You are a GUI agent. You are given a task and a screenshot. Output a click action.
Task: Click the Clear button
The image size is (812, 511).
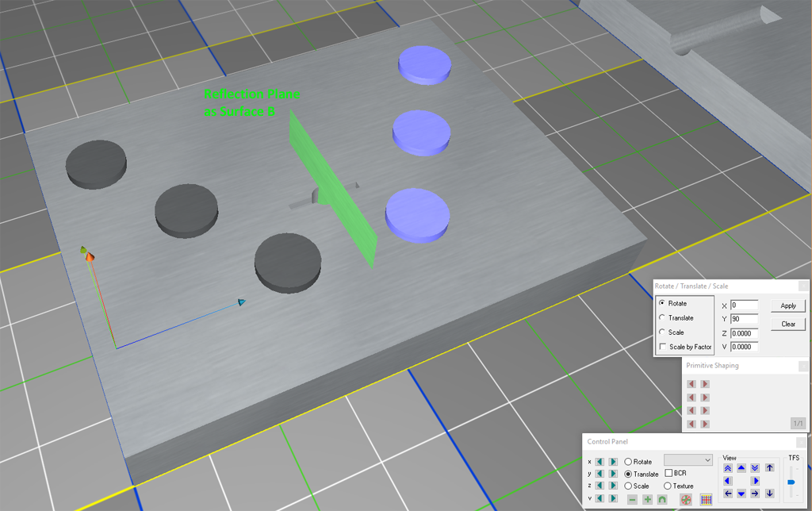point(788,324)
